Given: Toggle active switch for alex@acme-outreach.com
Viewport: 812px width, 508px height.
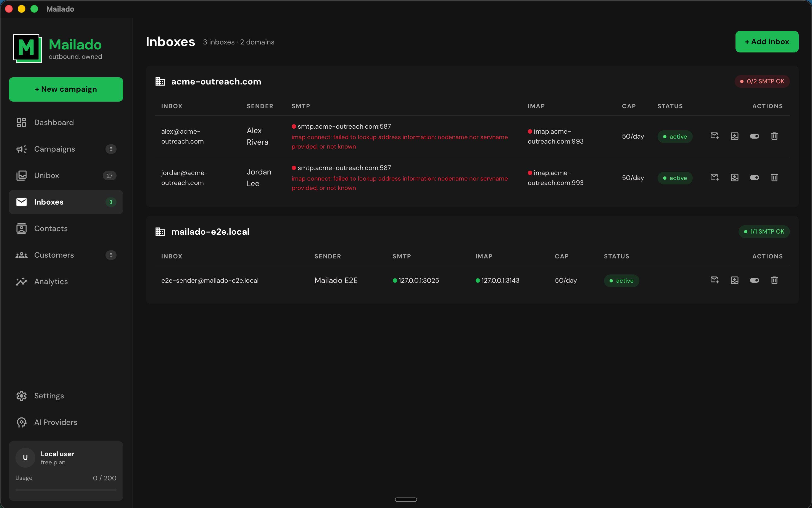Looking at the screenshot, I should coord(755,136).
